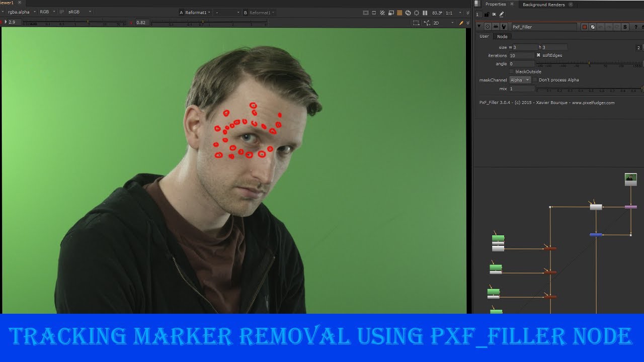Click the red gamma icon beside 0.82
Viewport: 644px width, 362px height.
132,23
